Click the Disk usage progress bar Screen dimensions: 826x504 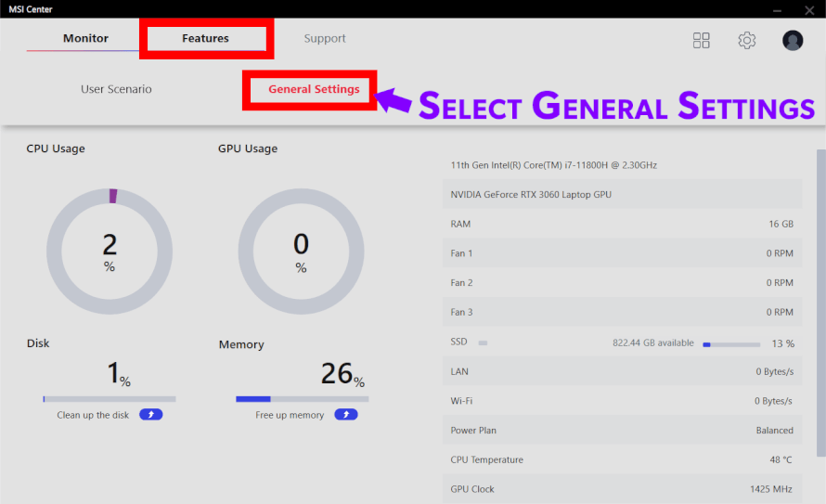coord(109,399)
